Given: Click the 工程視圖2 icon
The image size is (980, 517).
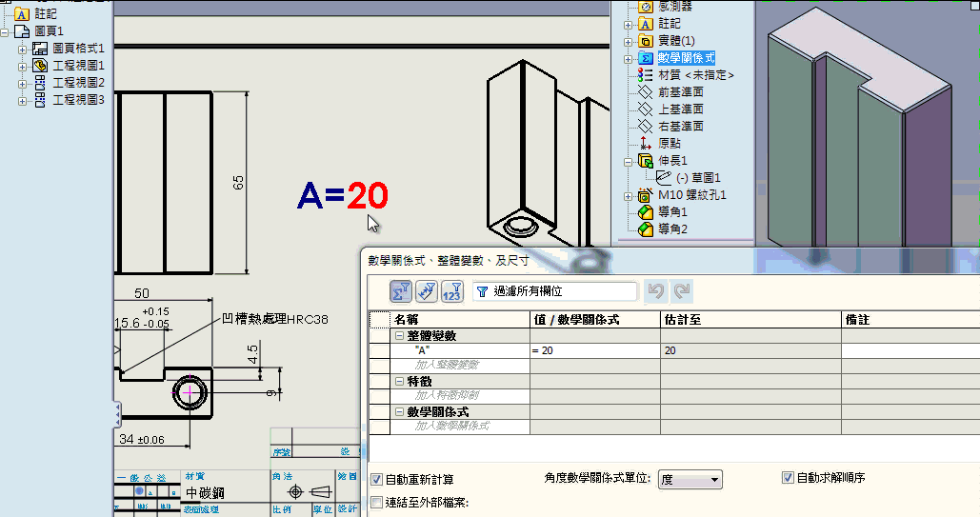Looking at the screenshot, I should pos(40,83).
